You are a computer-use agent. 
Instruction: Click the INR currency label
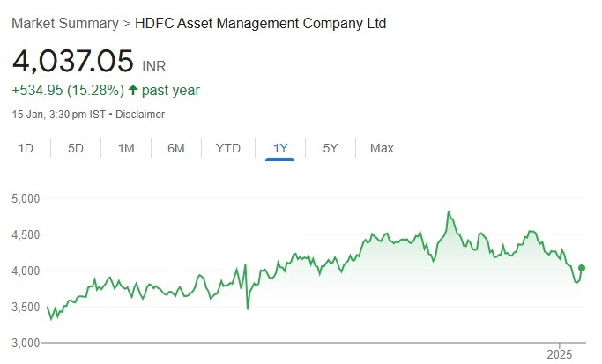(x=153, y=67)
